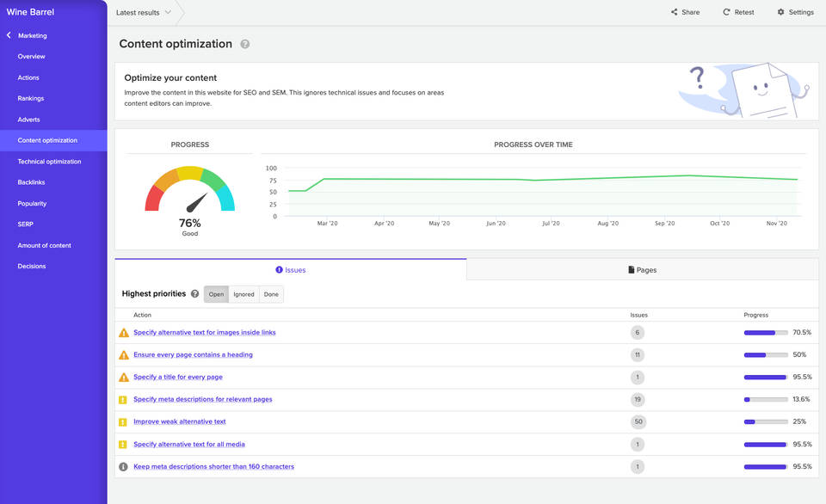This screenshot has height=504, width=826.
Task: Click the yellow alert icon for weak alternative text
Action: tap(124, 422)
